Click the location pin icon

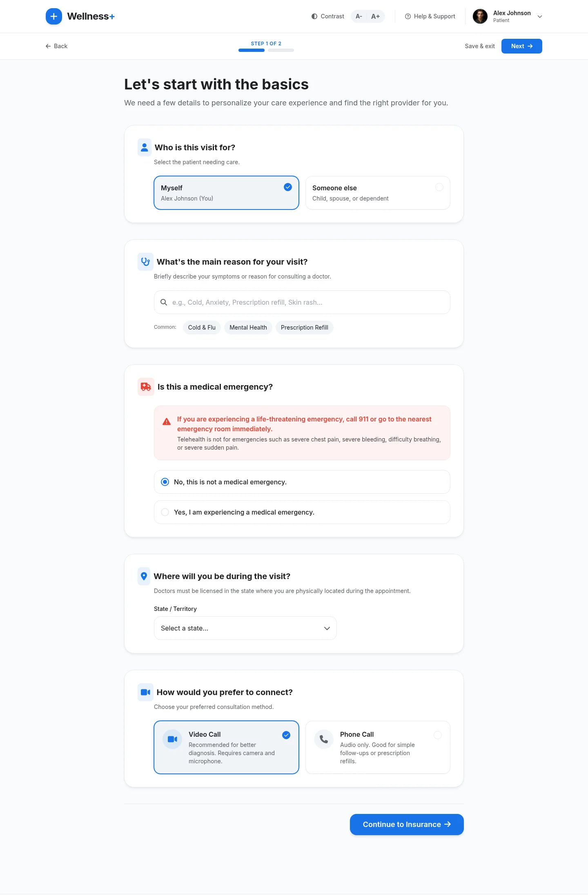[144, 576]
